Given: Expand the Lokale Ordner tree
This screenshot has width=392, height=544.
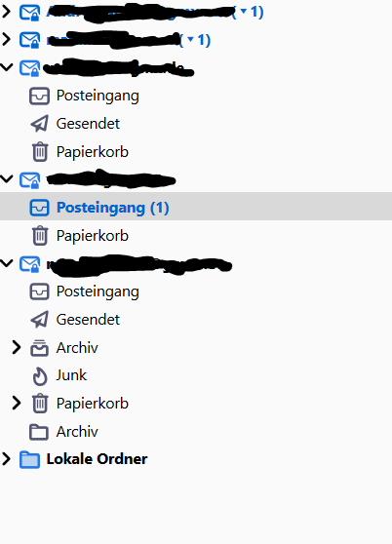Looking at the screenshot, I should pyautogui.click(x=6, y=459).
